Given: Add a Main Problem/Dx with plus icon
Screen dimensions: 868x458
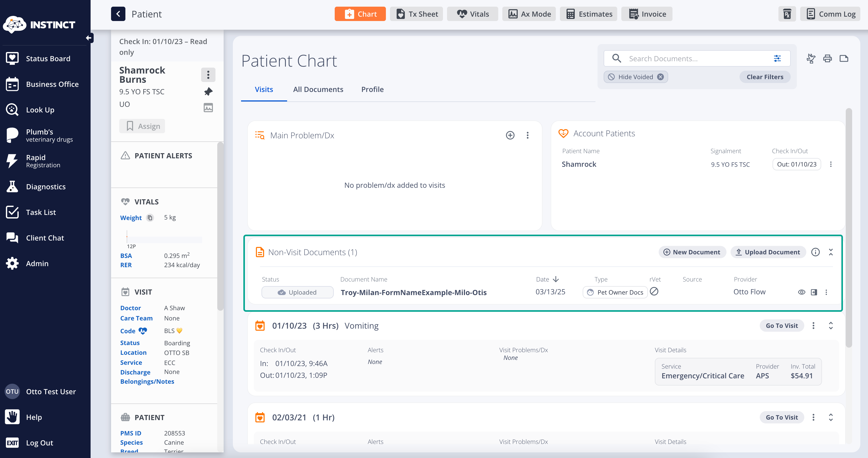Looking at the screenshot, I should coord(510,135).
